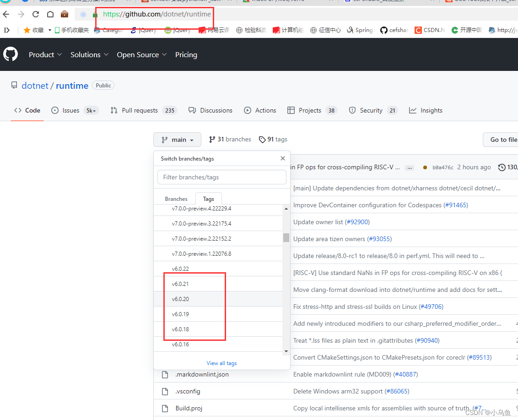Open commit history via the clock icon
The width and height of the screenshot is (518, 420).
click(501, 167)
